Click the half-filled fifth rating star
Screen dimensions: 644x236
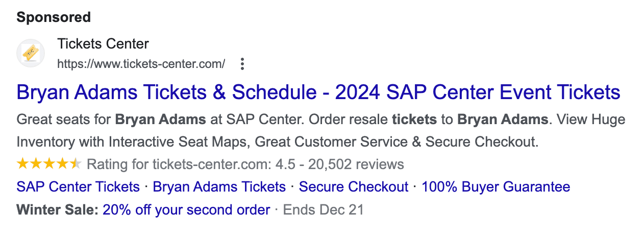76,164
